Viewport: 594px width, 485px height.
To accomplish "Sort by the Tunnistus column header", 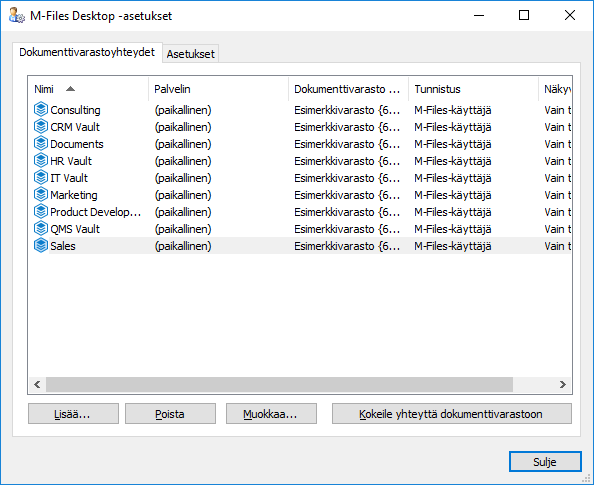I will point(474,89).
